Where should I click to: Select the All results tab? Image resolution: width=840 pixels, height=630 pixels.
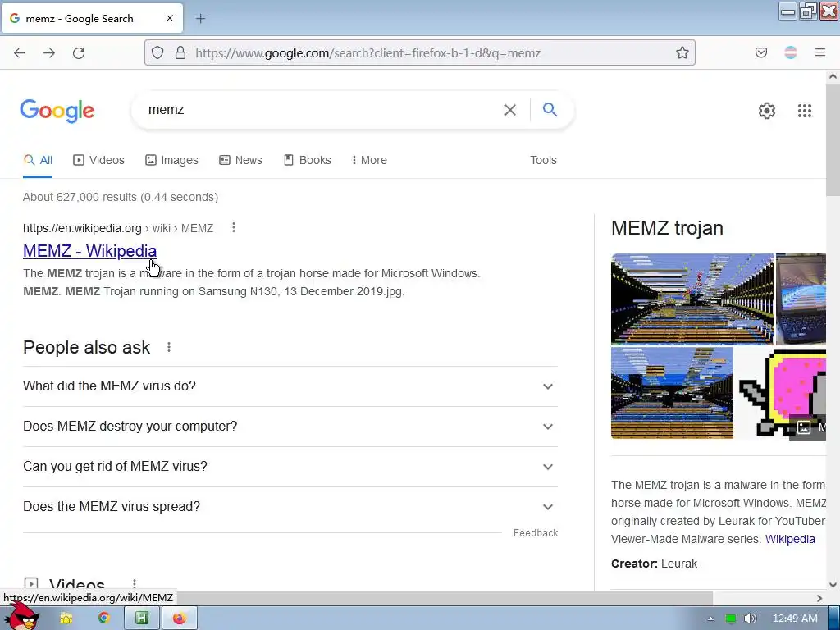(x=38, y=160)
